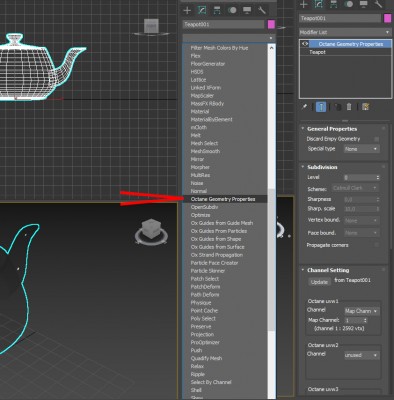Click the magenta object color swatch
Screen dimensions: 394x400
coord(387,18)
